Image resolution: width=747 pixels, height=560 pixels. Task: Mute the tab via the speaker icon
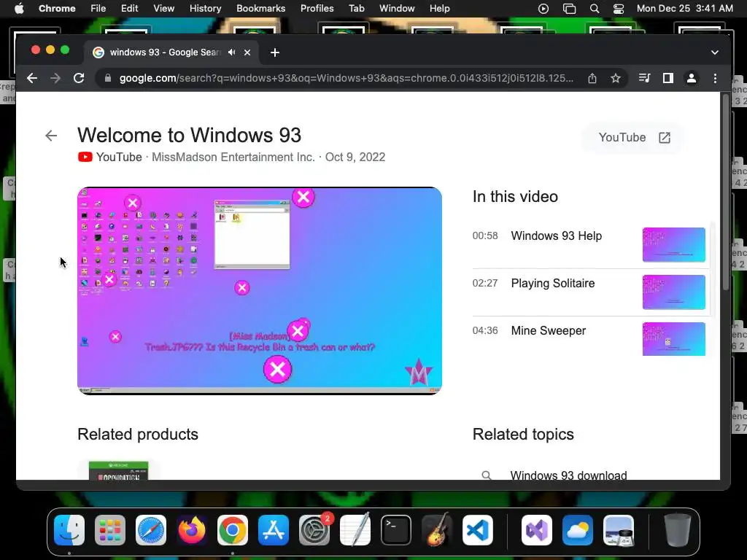point(232,52)
